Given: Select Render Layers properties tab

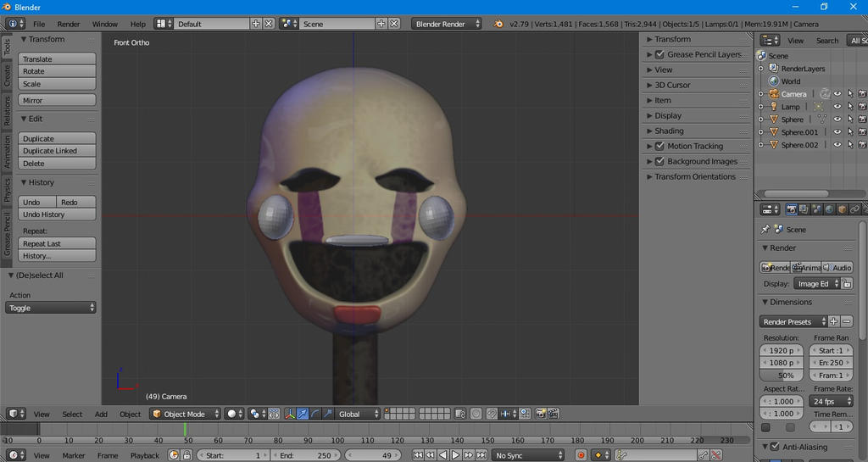Looking at the screenshot, I should (804, 209).
